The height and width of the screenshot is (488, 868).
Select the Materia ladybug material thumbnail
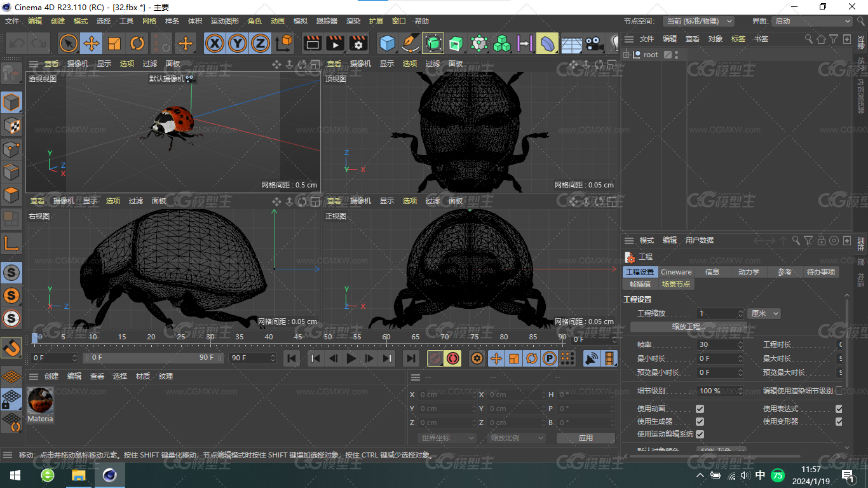[x=40, y=401]
